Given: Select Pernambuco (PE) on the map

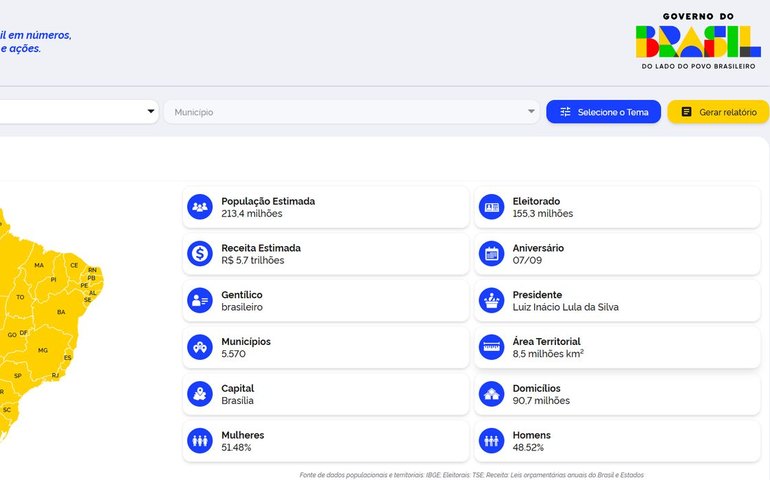Looking at the screenshot, I should tap(84, 285).
